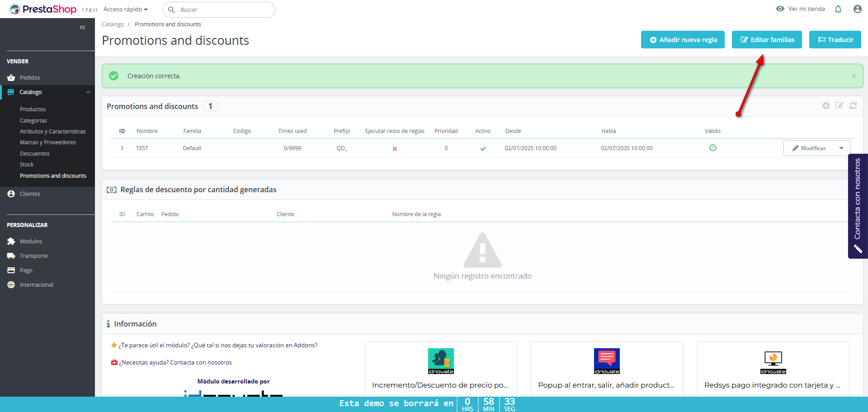Image resolution: width=868 pixels, height=412 pixels.
Task: Focus the Buscar search field
Action: [x=219, y=9]
